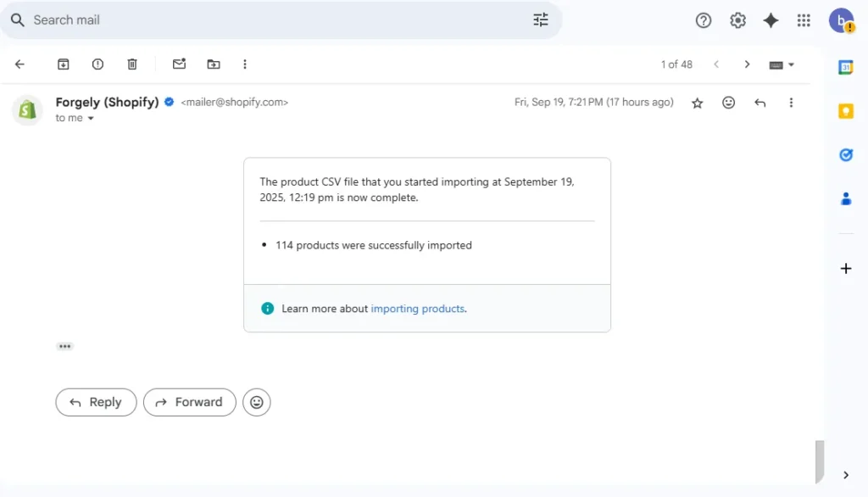The height and width of the screenshot is (497, 868).
Task: Open Google Tasks in the side panel
Action: (845, 154)
